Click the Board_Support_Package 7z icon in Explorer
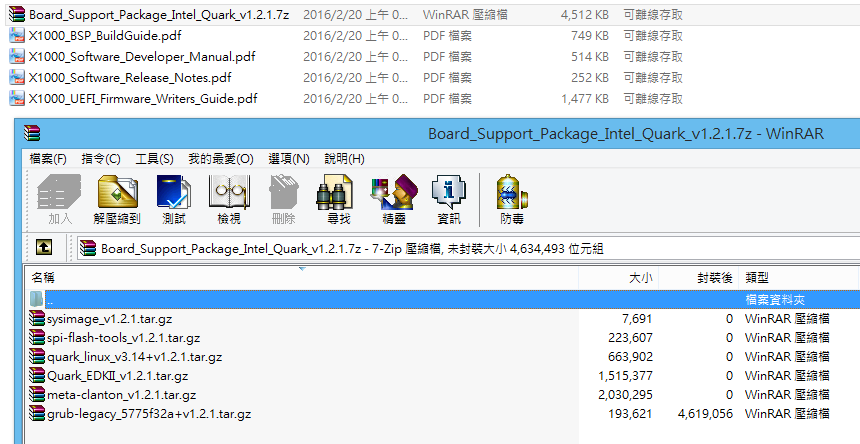Screen dimensions: 860x444 tap(17, 15)
